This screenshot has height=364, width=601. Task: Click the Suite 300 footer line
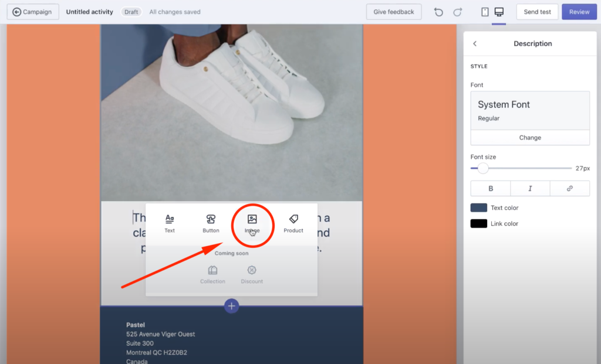click(x=140, y=343)
